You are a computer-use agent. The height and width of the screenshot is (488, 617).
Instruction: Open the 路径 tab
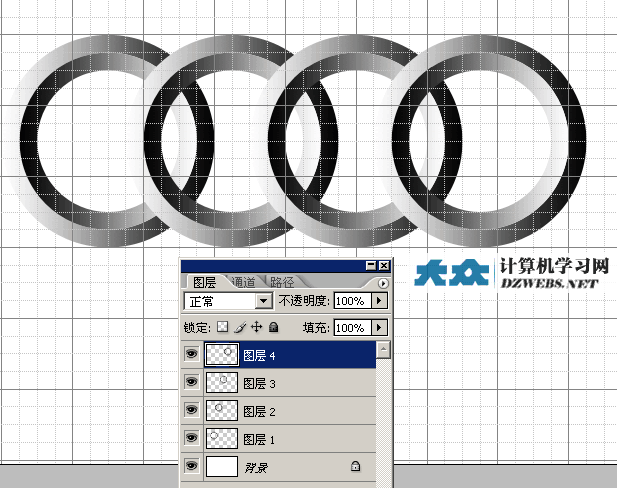(282, 282)
